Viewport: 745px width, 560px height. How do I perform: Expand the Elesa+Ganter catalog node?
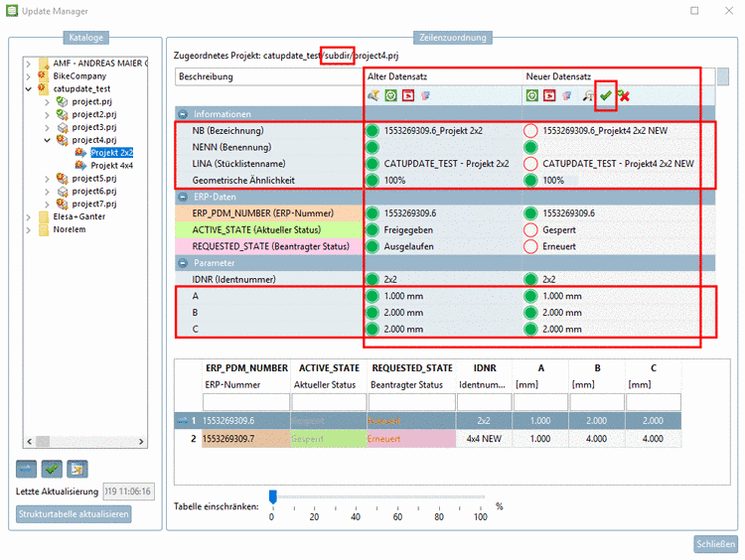click(x=29, y=217)
